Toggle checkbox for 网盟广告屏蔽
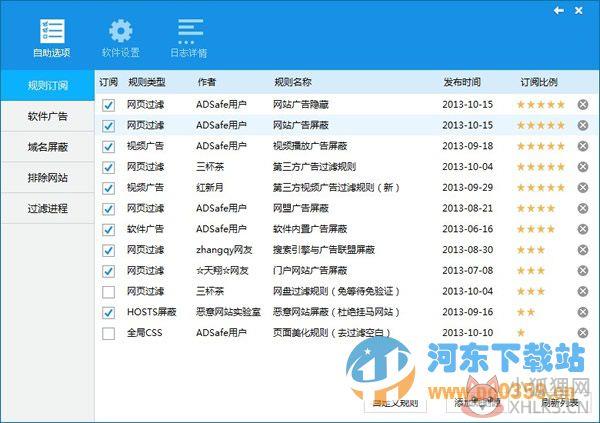The width and height of the screenshot is (600, 423). pos(109,209)
